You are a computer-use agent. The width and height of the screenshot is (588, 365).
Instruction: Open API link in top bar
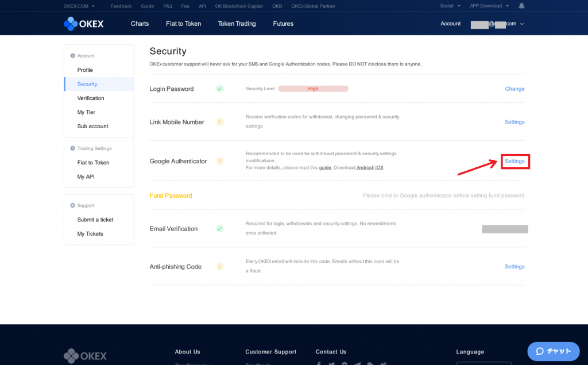pos(203,6)
